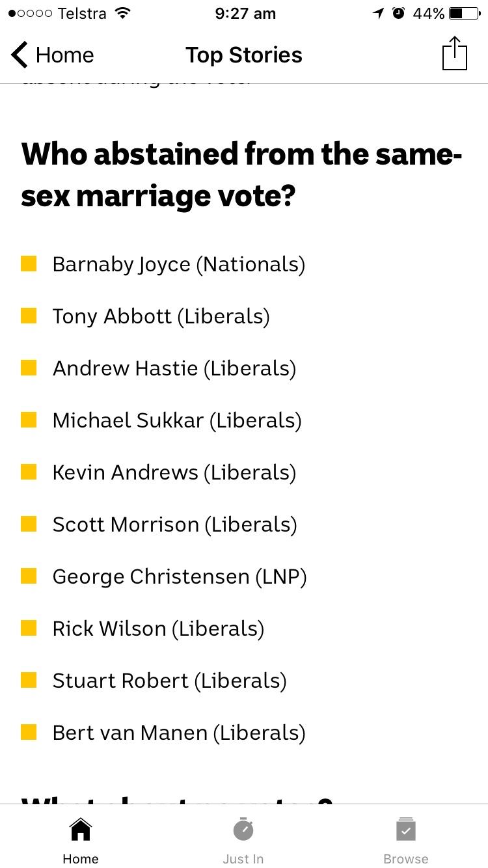Tap the Browse checklist icon
488x868 pixels.
click(x=406, y=830)
